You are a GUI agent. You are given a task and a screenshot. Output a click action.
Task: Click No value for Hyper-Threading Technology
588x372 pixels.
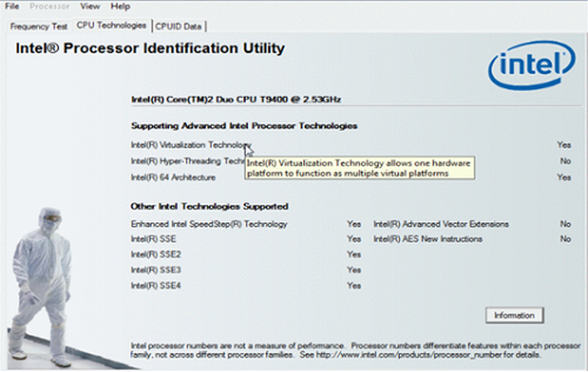(x=566, y=161)
